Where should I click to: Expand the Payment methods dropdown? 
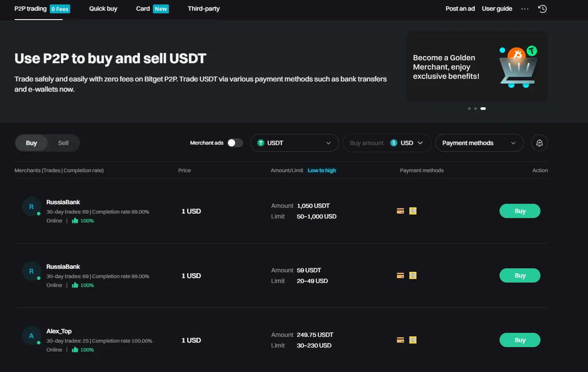pos(479,143)
